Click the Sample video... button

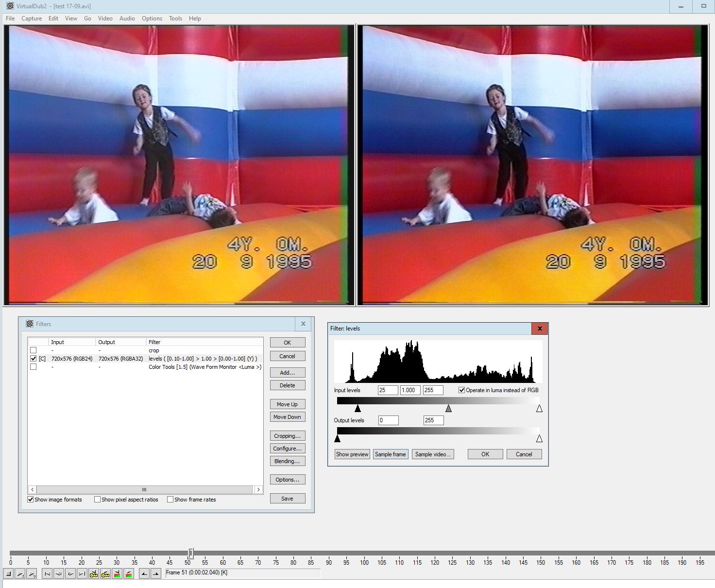[x=433, y=454]
